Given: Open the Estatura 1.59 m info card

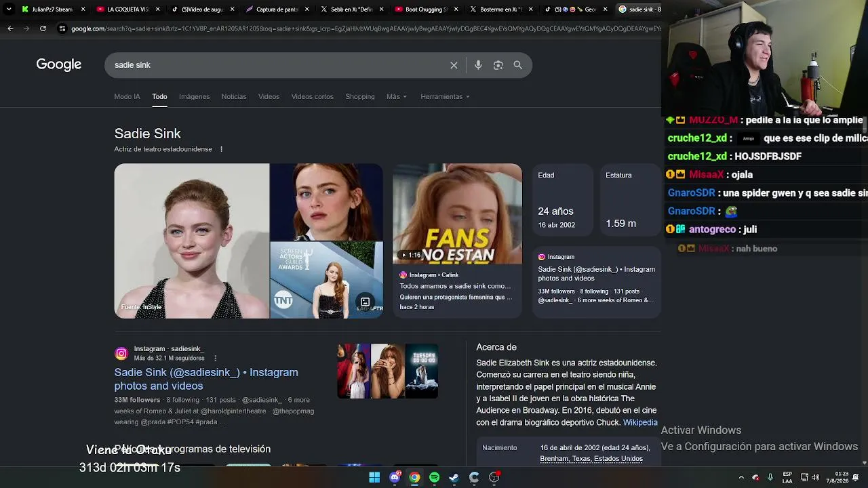Looking at the screenshot, I should (x=629, y=201).
